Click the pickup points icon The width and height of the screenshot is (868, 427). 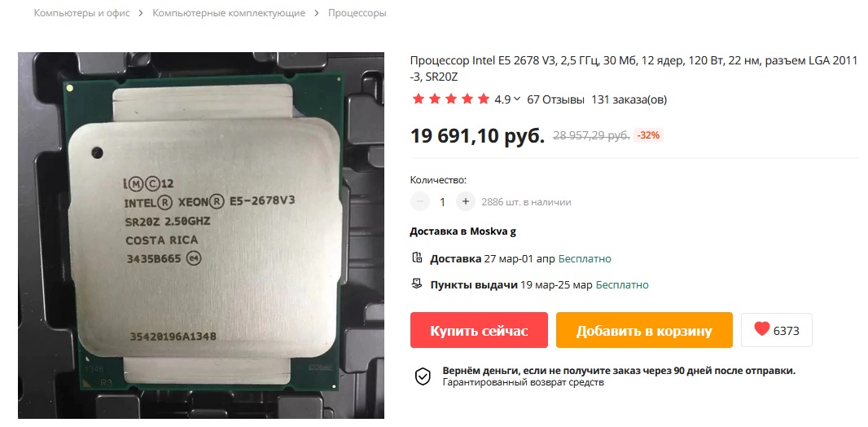(418, 284)
